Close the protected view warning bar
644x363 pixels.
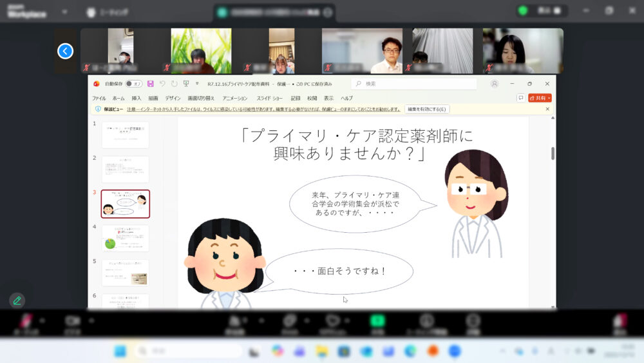[x=548, y=109]
